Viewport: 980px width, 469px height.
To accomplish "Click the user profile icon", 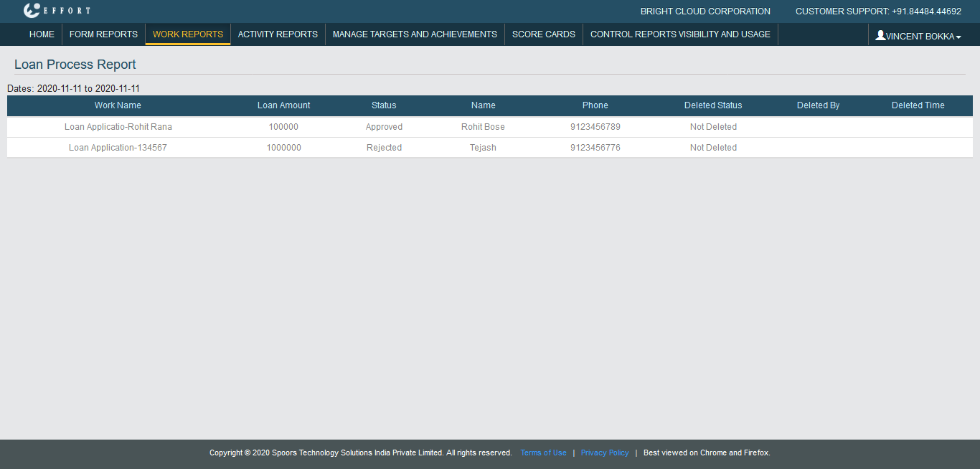I will coord(880,35).
